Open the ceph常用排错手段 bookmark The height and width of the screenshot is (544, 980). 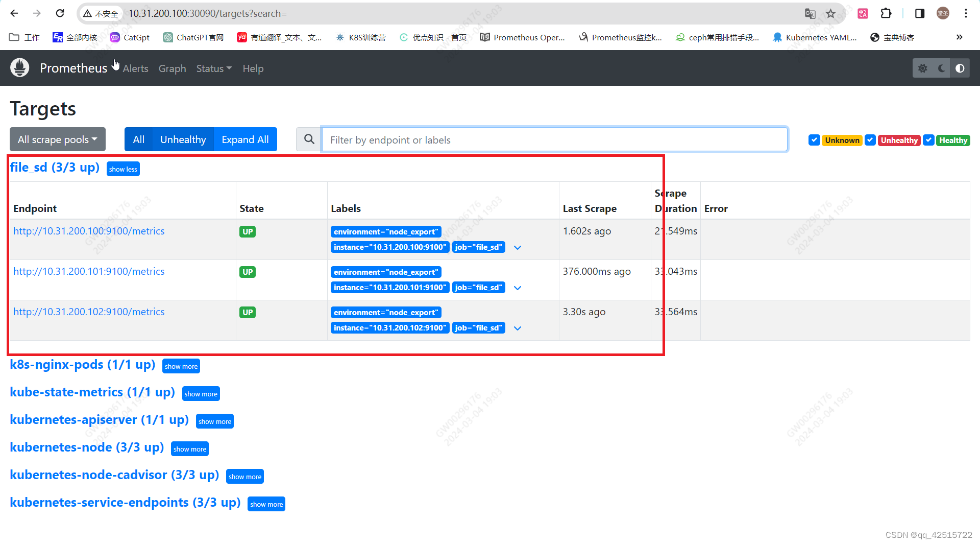click(x=717, y=37)
